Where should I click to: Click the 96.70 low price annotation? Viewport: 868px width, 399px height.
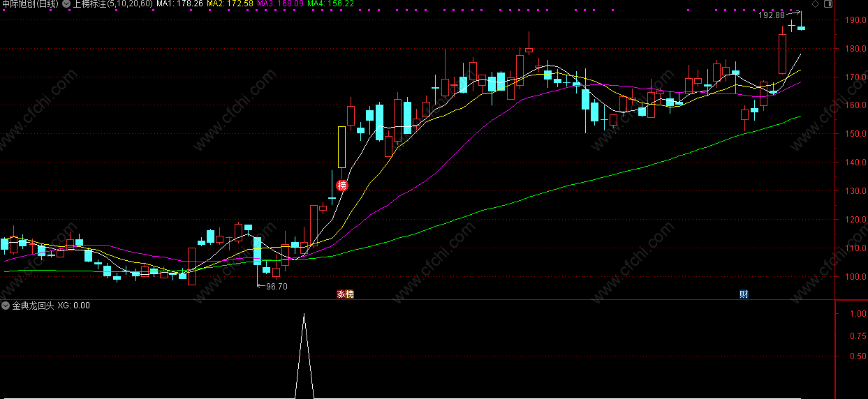click(277, 286)
